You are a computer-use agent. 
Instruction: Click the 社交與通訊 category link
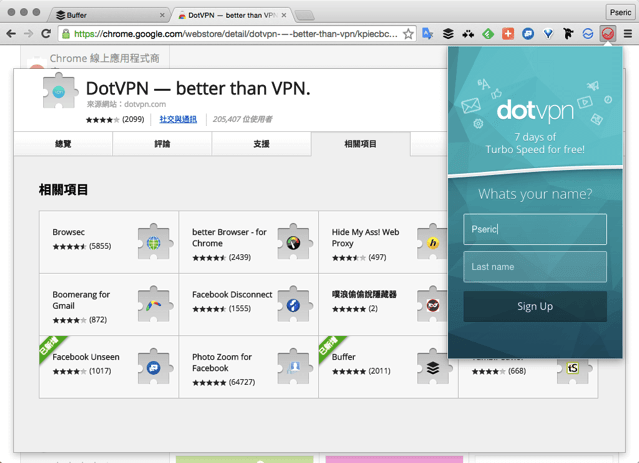tap(178, 119)
